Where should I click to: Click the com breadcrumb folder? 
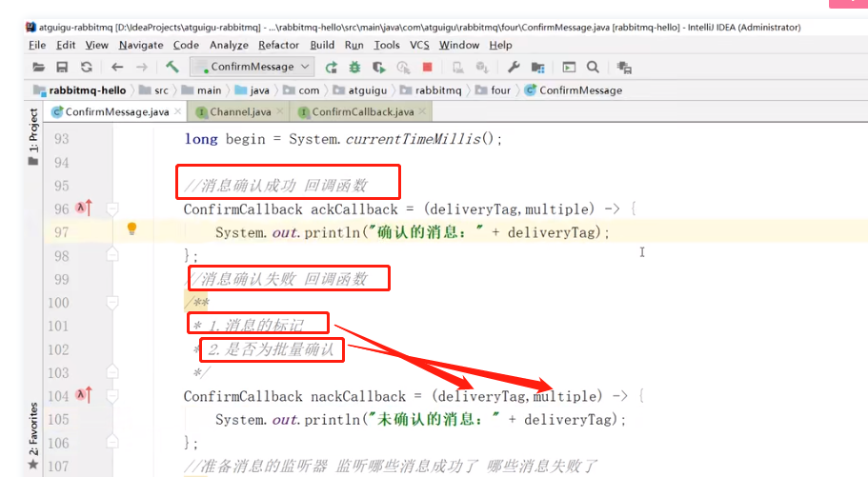coord(302,90)
